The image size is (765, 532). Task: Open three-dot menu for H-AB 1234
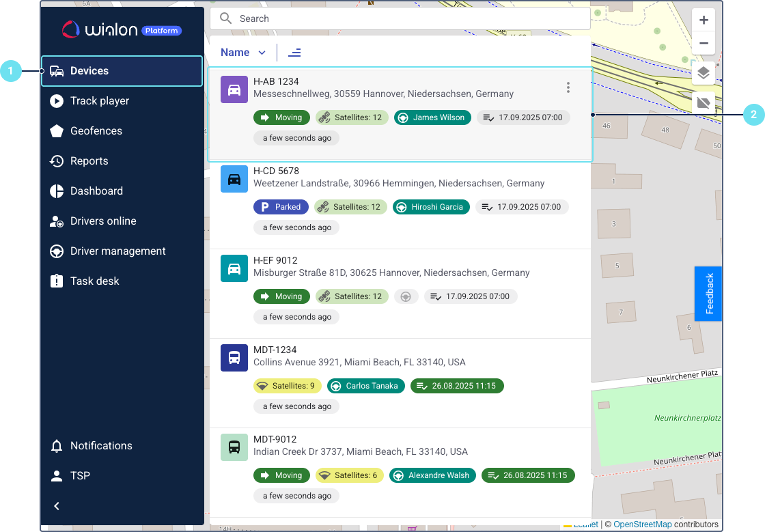coord(568,87)
